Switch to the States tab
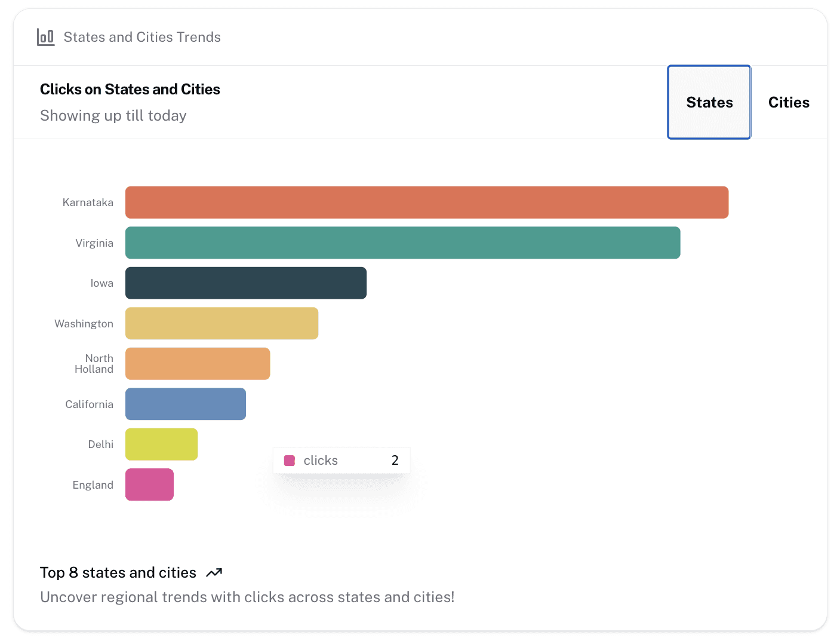The height and width of the screenshot is (644, 840). [x=709, y=102]
